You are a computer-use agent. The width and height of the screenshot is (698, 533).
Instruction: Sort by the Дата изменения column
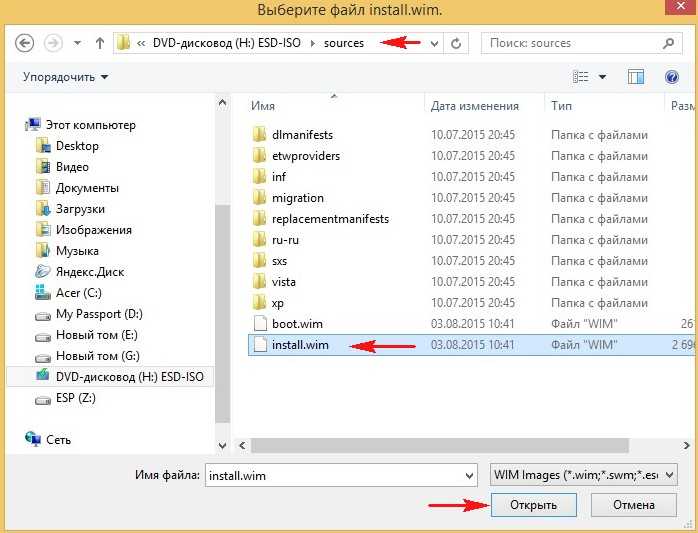(x=475, y=106)
